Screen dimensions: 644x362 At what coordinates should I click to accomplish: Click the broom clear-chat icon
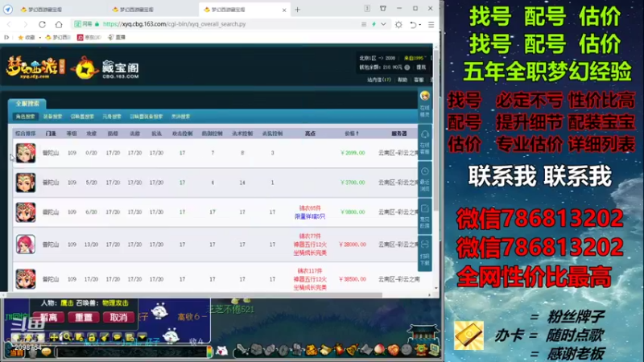(105, 337)
